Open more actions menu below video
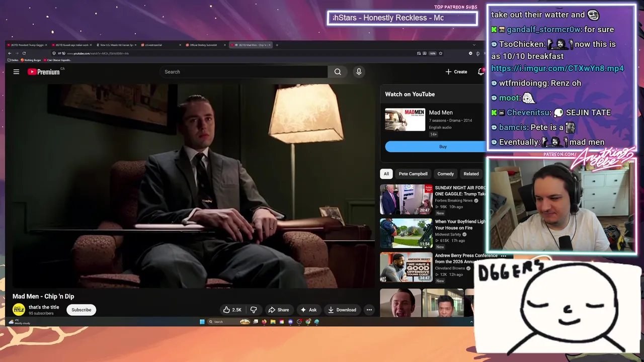This screenshot has height=362, width=644. tap(369, 310)
